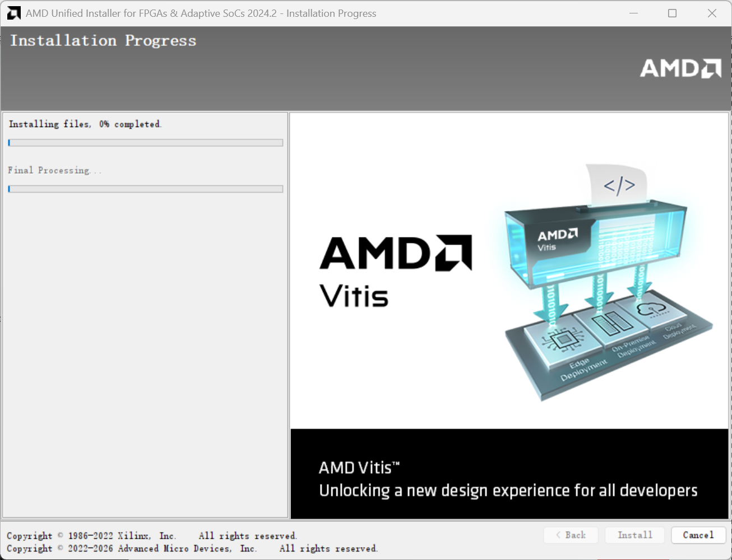
Task: Click the AMD icon in the title bar
Action: tap(14, 13)
